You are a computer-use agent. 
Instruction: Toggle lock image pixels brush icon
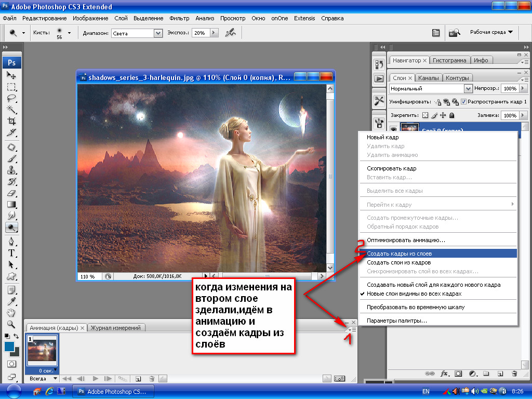[434, 115]
